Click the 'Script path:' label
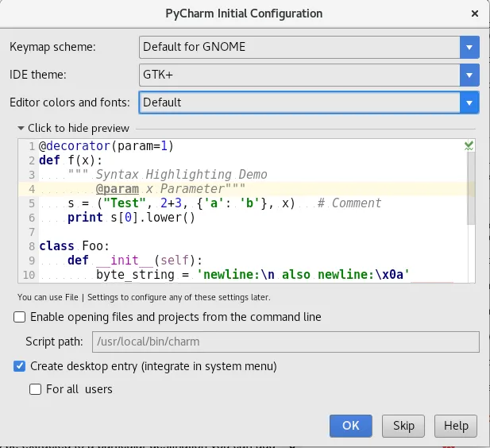Image resolution: width=490 pixels, height=448 pixels. (54, 342)
